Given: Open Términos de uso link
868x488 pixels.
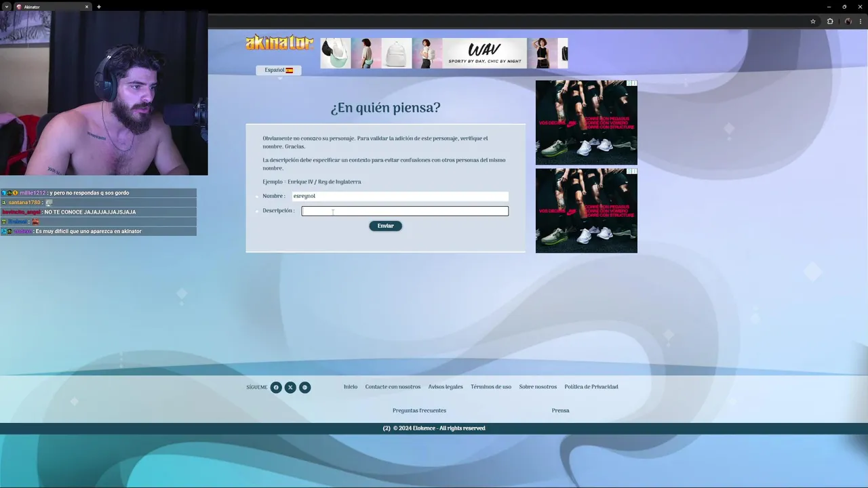Looking at the screenshot, I should [x=491, y=387].
